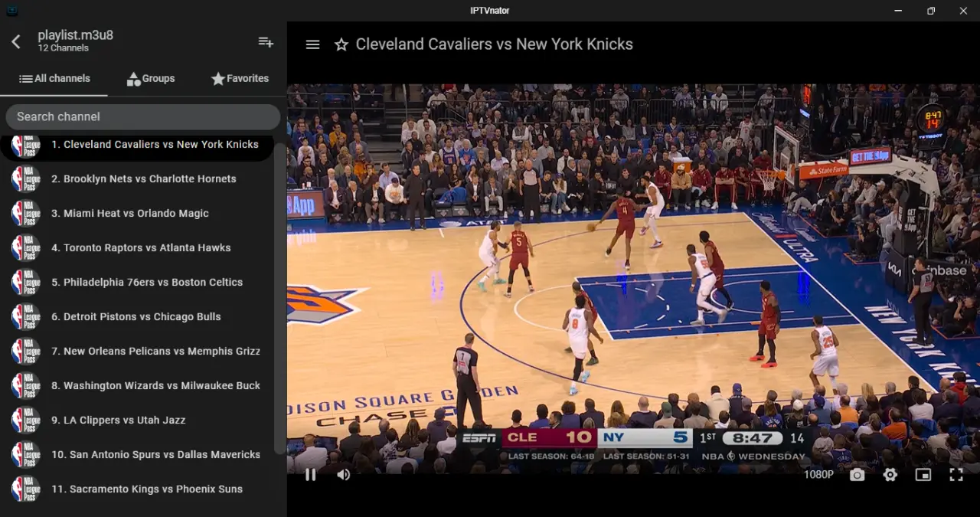The width and height of the screenshot is (980, 517).
Task: Click NBA League Pass logo for LA Clippers row
Action: point(26,420)
